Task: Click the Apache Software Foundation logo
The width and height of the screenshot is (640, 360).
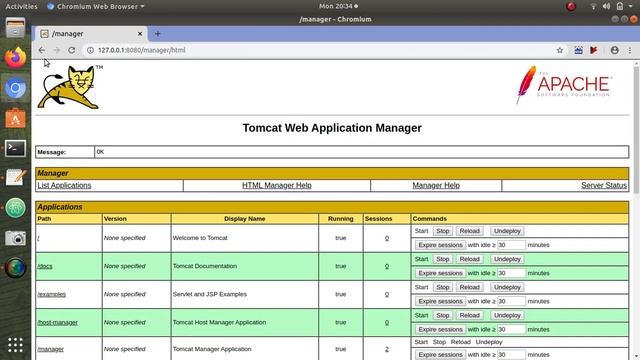Action: point(564,85)
